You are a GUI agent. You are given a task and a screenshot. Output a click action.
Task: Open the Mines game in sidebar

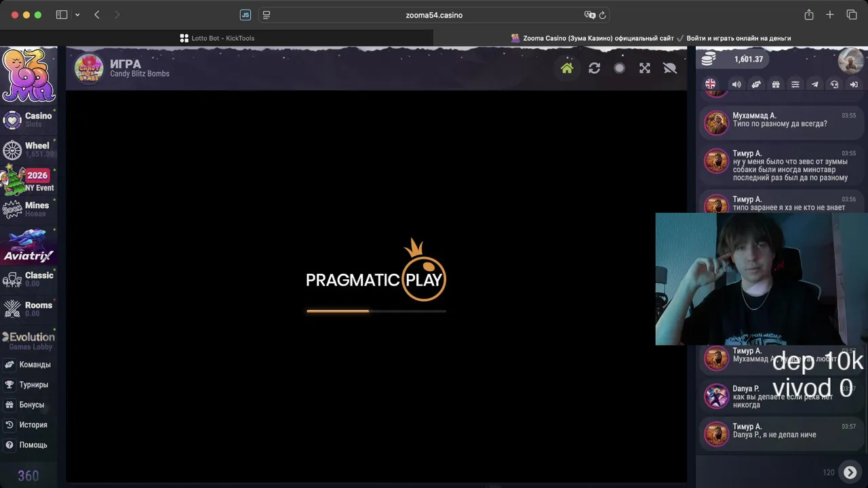(28, 209)
